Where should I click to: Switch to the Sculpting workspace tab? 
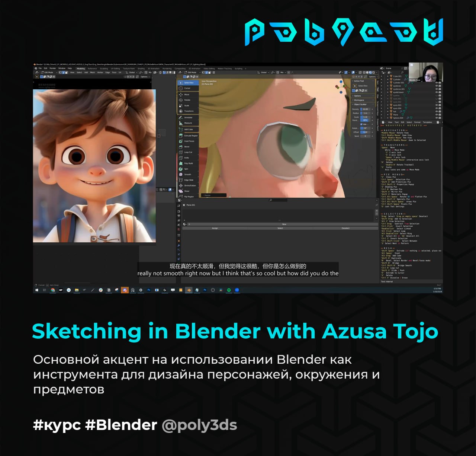tap(104, 68)
